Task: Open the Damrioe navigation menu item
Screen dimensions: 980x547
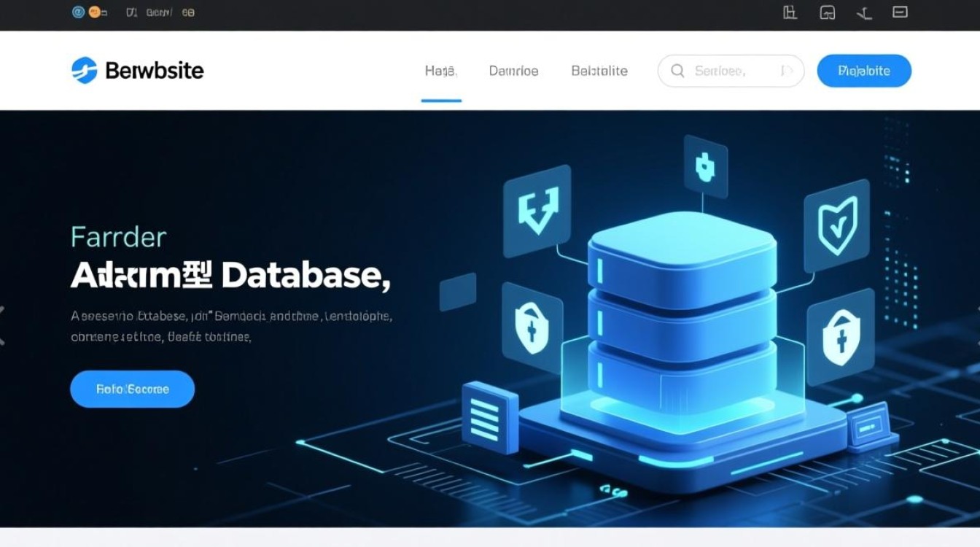Action: point(513,71)
